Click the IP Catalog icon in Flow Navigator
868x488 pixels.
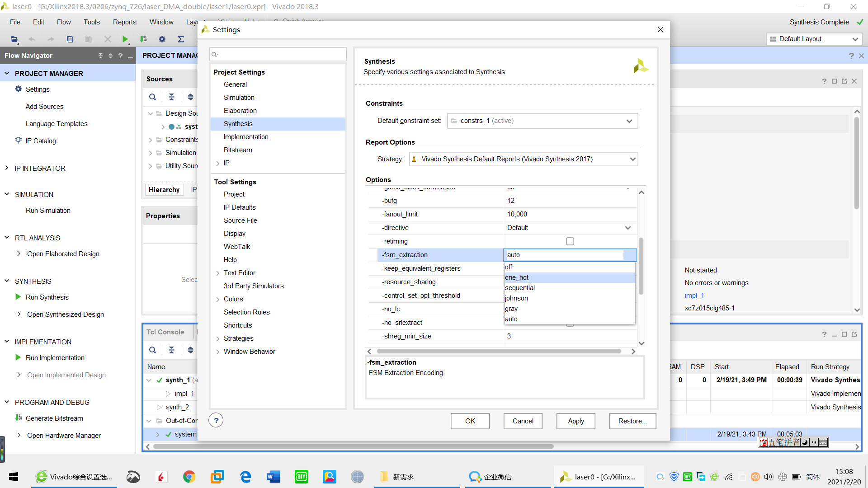click(18, 141)
